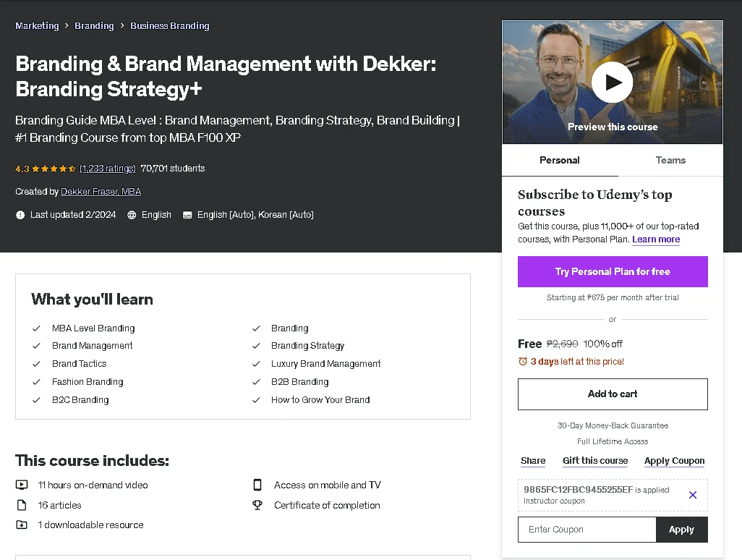
Task: Click the applied coupon code 9865FC12FBC9455255EF
Action: click(579, 490)
